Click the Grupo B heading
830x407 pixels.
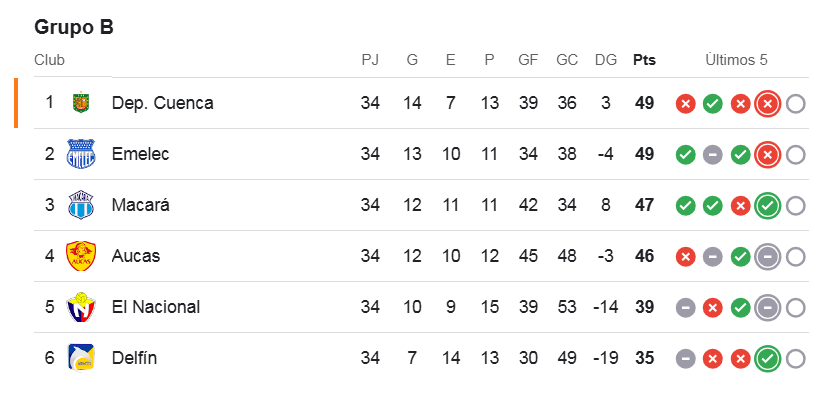tap(74, 27)
